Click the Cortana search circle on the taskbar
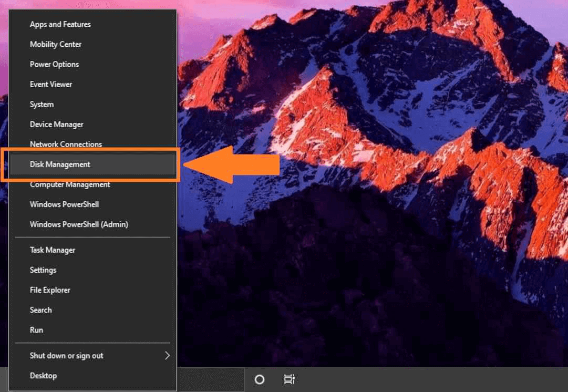Viewport: 568px width, 392px height. tap(259, 379)
